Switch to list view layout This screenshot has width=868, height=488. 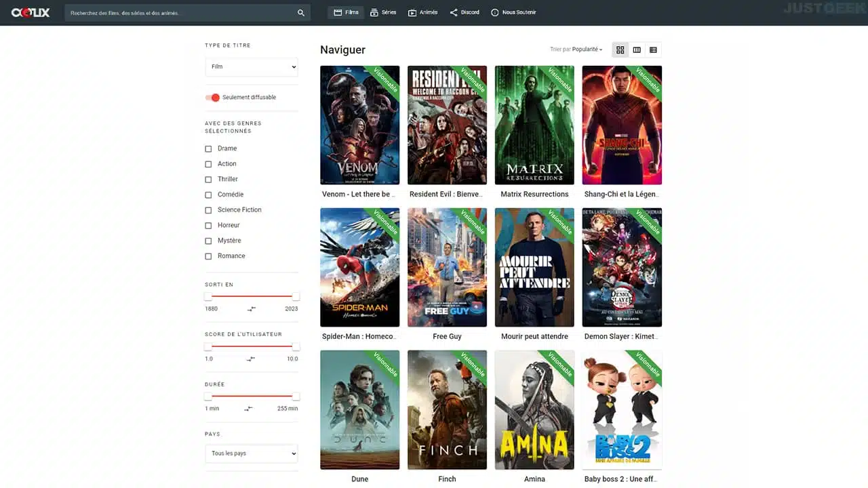click(653, 49)
